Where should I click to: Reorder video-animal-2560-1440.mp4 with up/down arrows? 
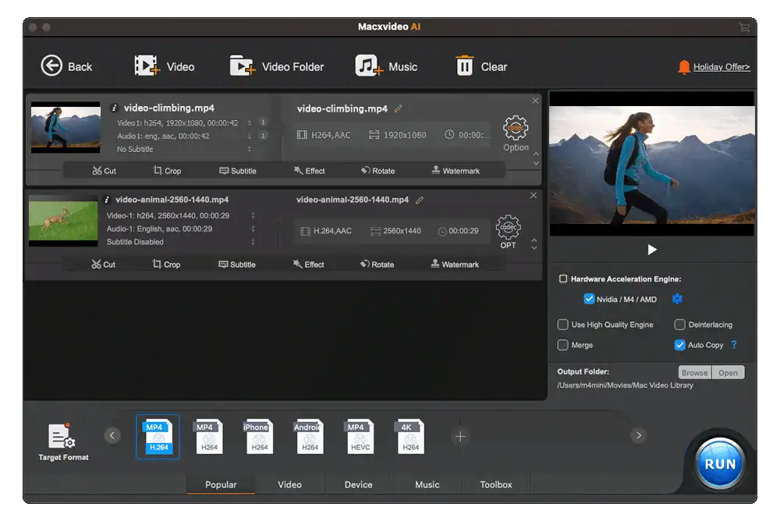tap(534, 244)
